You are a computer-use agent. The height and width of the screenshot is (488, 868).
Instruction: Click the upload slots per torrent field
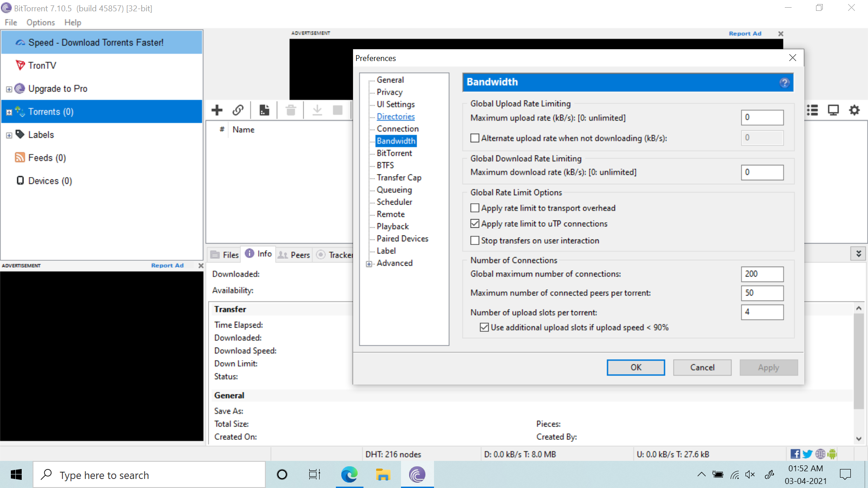pos(762,312)
